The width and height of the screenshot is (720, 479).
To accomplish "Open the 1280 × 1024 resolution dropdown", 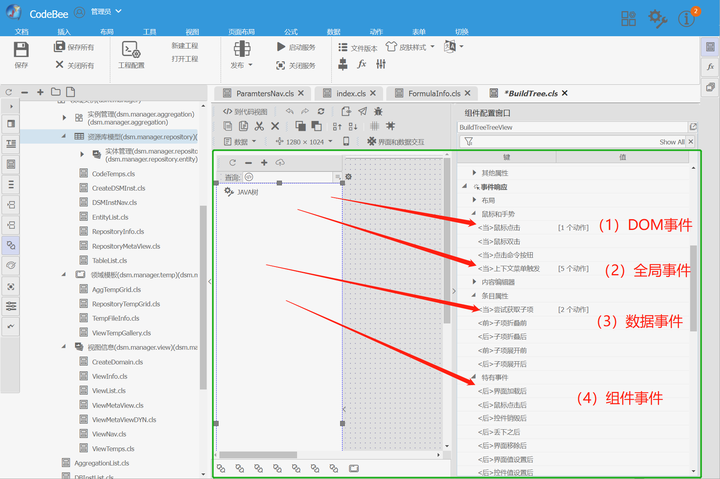I will [x=304, y=141].
